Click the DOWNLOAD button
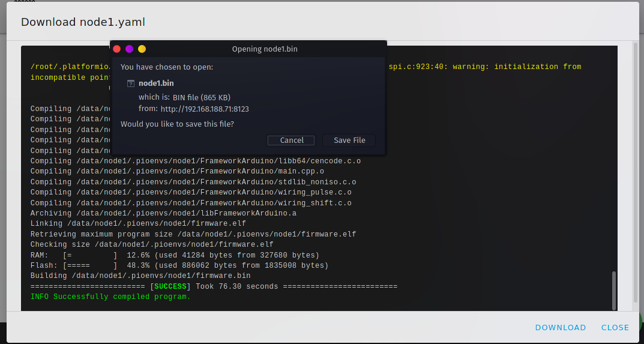 pyautogui.click(x=560, y=327)
